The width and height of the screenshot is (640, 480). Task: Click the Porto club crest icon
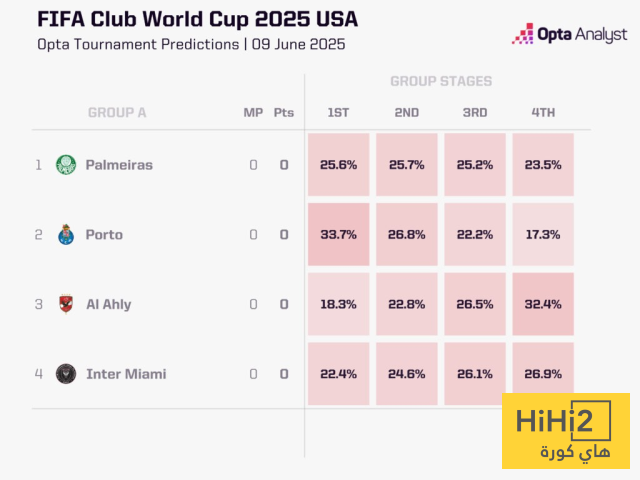click(66, 234)
